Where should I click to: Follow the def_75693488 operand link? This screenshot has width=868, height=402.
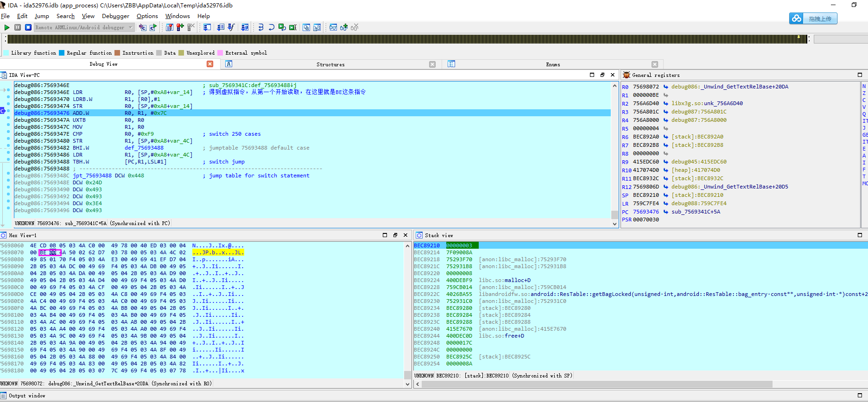144,148
